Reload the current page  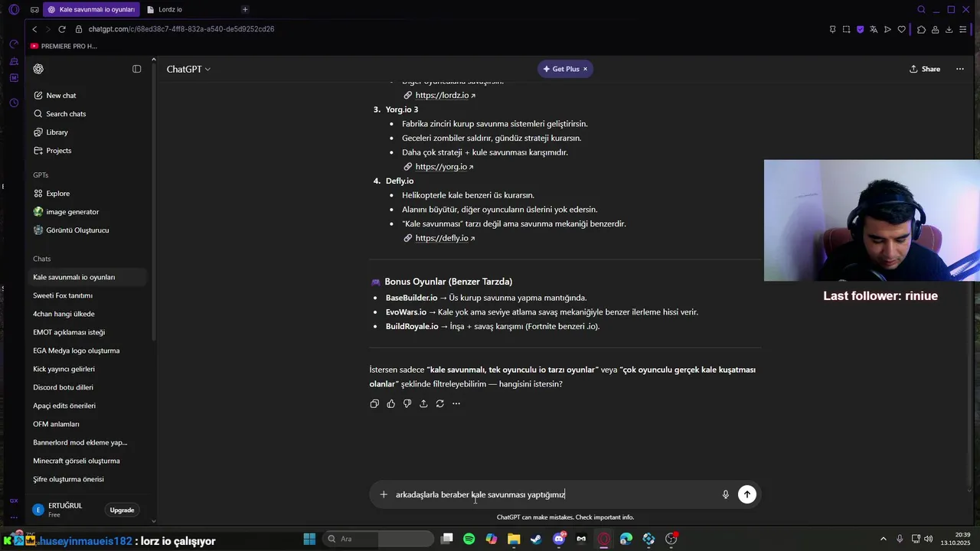[x=62, y=29]
